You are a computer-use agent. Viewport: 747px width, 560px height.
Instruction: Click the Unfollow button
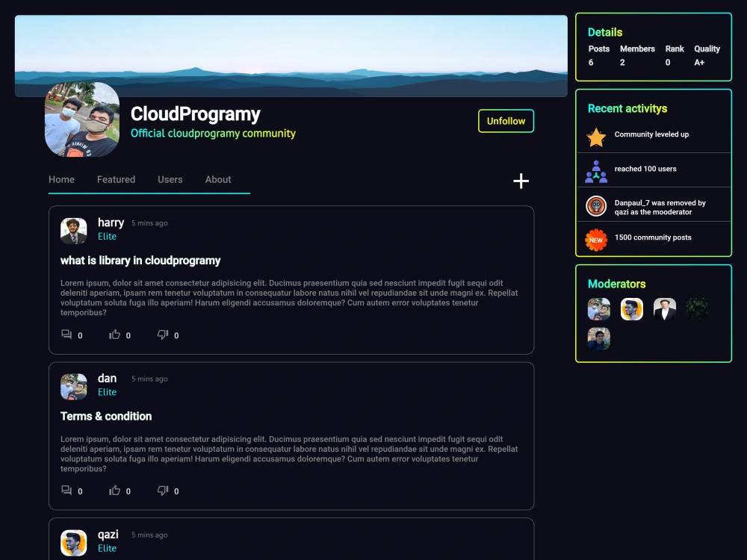point(506,121)
